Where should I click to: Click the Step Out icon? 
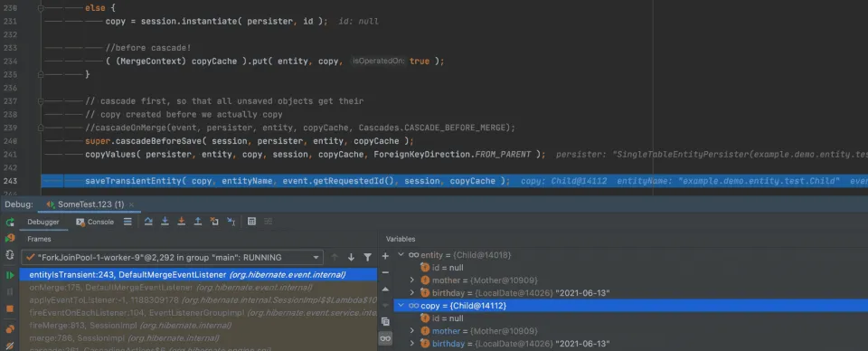tap(198, 222)
